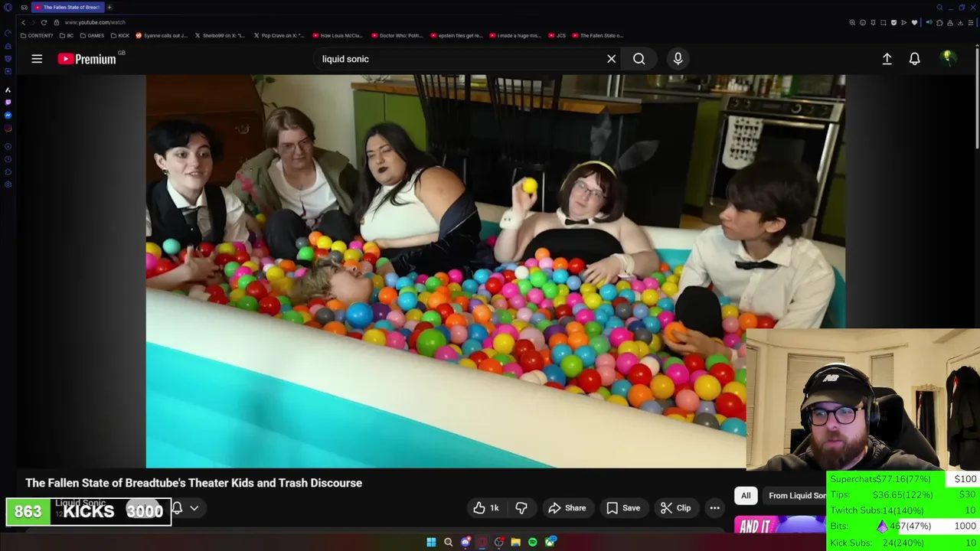Screen dimensions: 980x551
Task: Open 'epstein files get re...' bookmark
Action: click(x=456, y=35)
